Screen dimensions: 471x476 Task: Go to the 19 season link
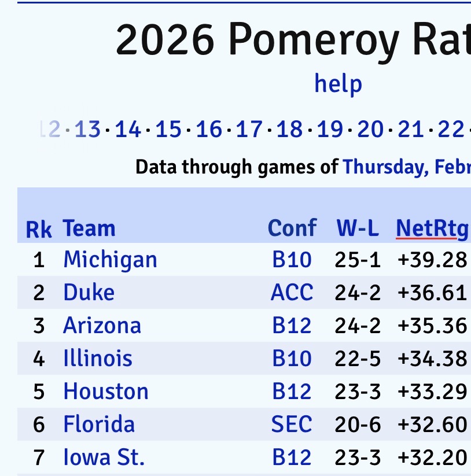pos(330,130)
